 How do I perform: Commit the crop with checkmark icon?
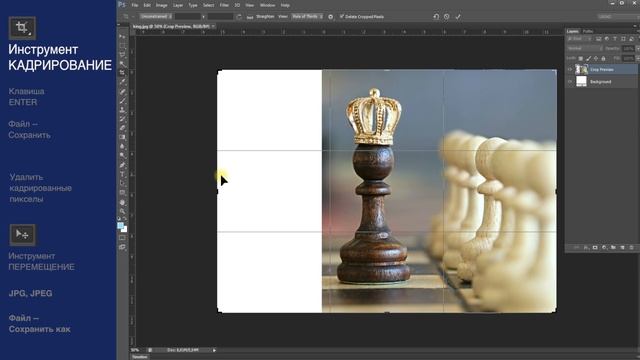pyautogui.click(x=458, y=17)
